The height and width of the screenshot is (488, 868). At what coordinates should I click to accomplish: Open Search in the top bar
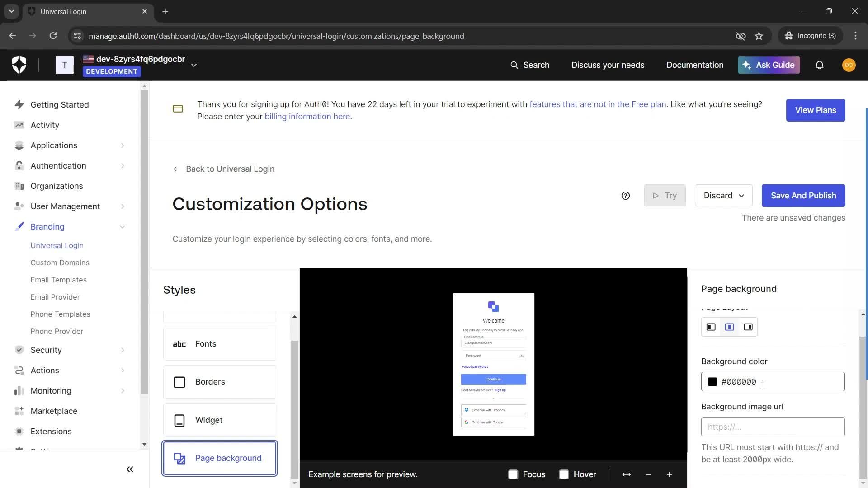[530, 65]
